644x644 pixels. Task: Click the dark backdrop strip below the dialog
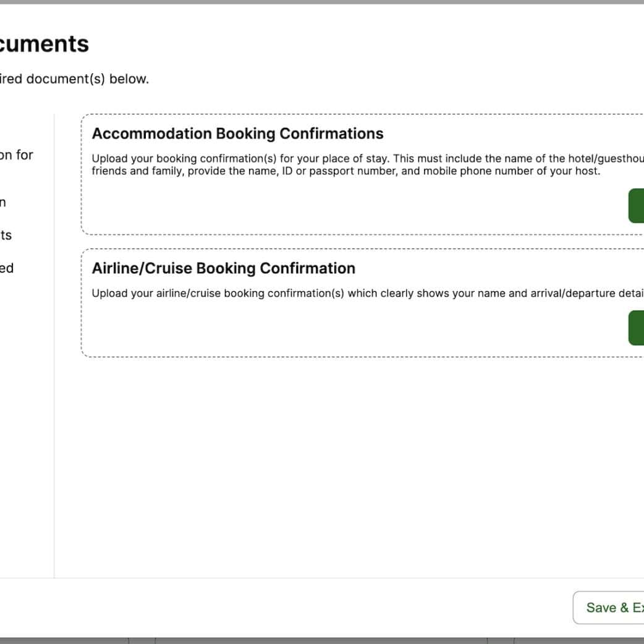click(321, 640)
